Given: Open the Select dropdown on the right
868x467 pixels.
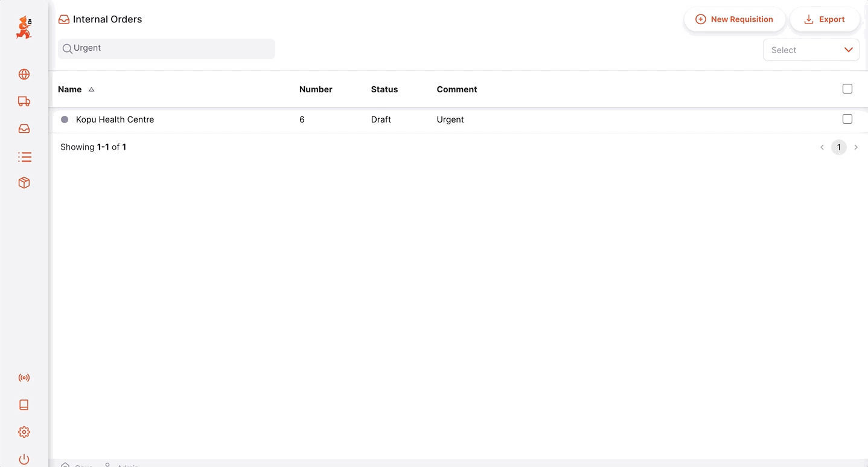Looking at the screenshot, I should tap(811, 49).
